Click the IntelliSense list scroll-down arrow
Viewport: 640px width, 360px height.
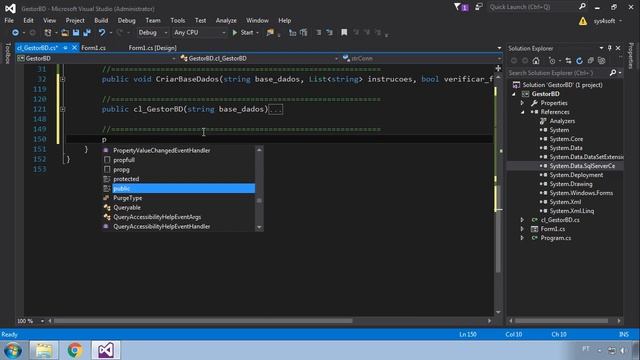(259, 227)
